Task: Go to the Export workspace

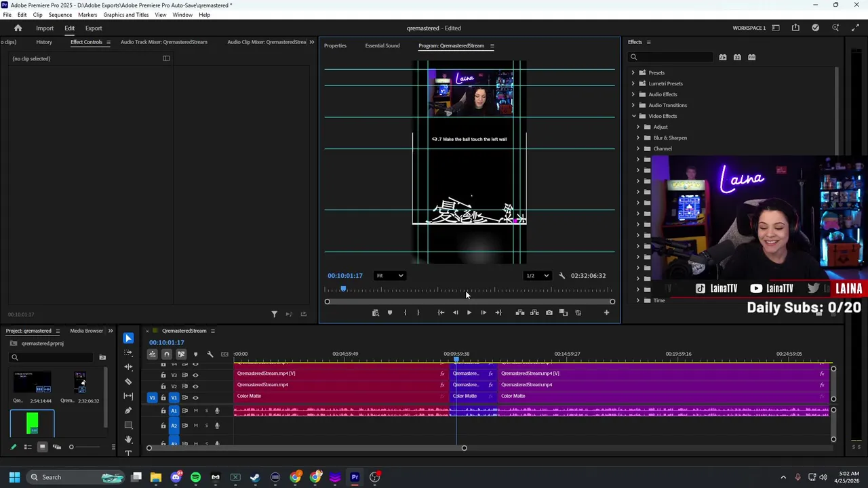Action: point(94,28)
